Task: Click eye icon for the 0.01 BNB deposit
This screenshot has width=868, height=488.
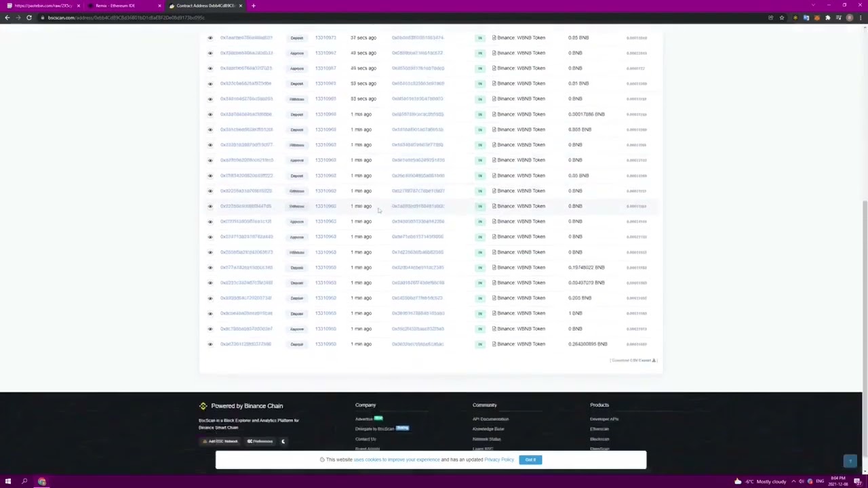Action: click(x=210, y=83)
